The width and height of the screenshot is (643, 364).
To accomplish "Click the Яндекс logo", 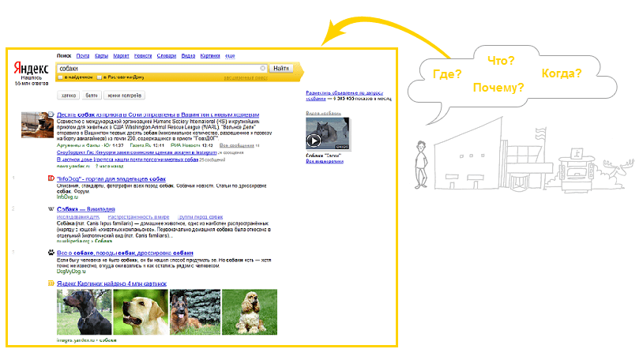I will pos(31,69).
